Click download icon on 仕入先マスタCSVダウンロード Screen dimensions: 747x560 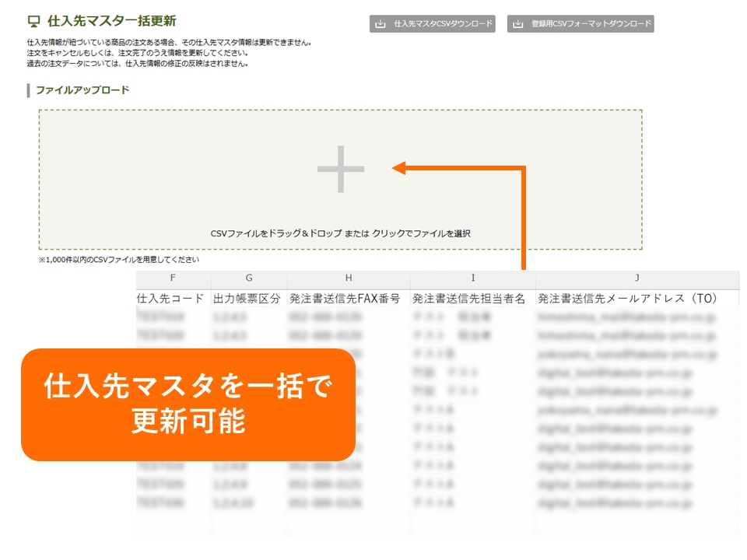381,24
